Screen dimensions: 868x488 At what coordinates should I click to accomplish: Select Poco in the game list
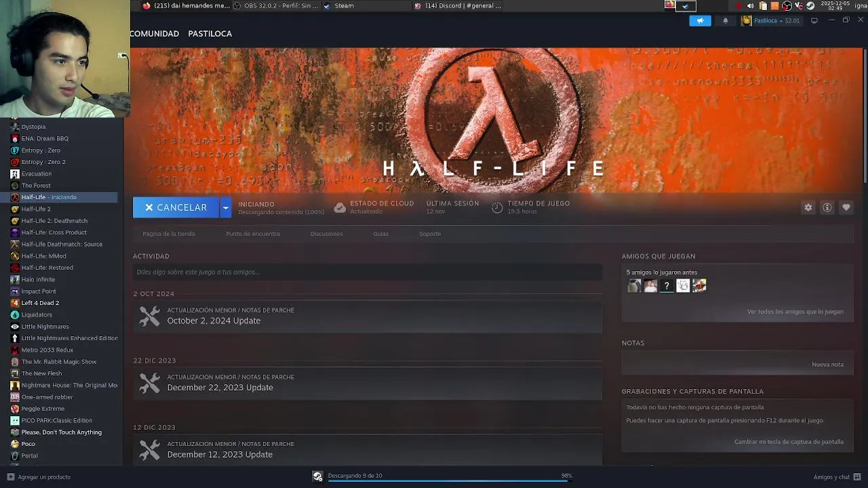[64, 444]
